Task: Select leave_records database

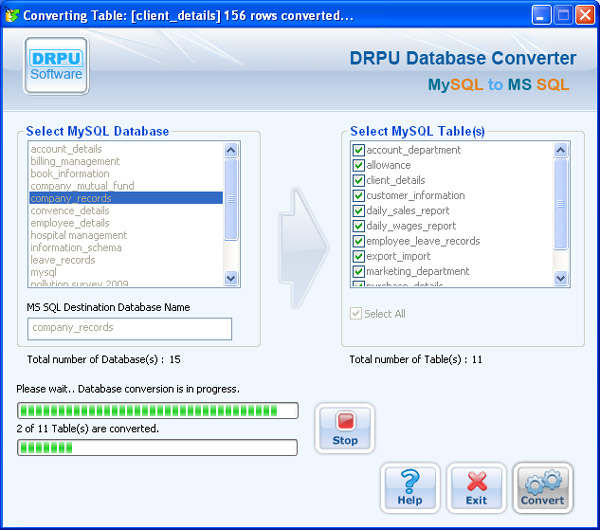Action: point(126,260)
